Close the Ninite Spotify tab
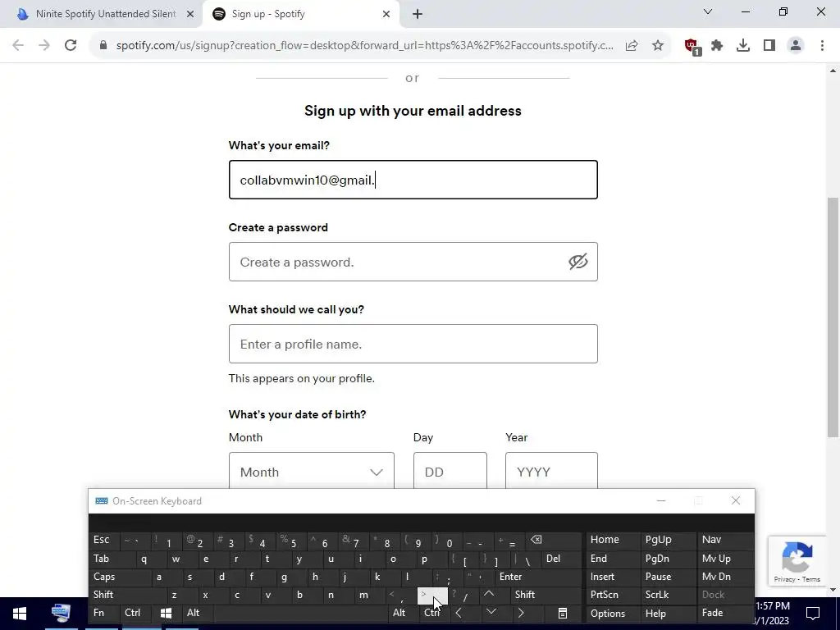Screen dimensions: 840x630 click(x=190, y=14)
